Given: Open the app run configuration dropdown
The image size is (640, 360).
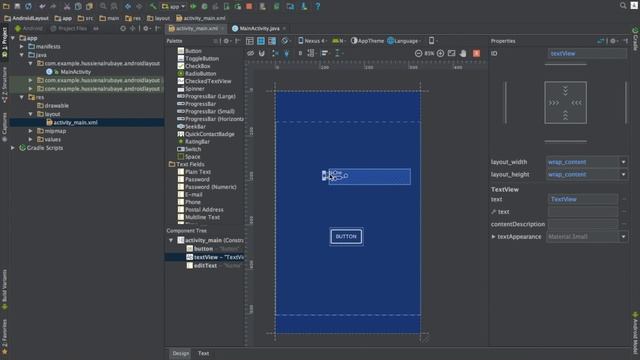Looking at the screenshot, I should pyautogui.click(x=174, y=6).
